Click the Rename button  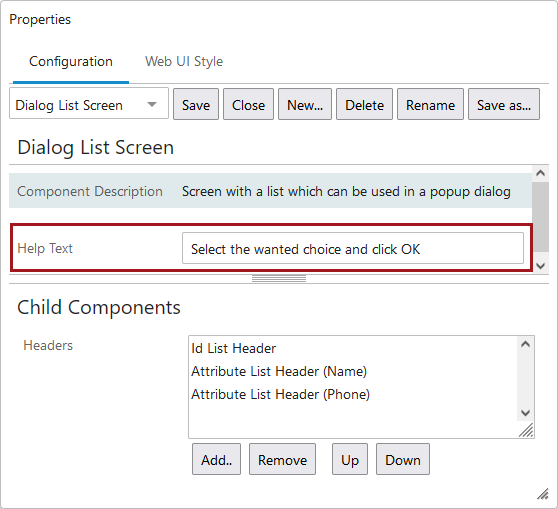(430, 104)
